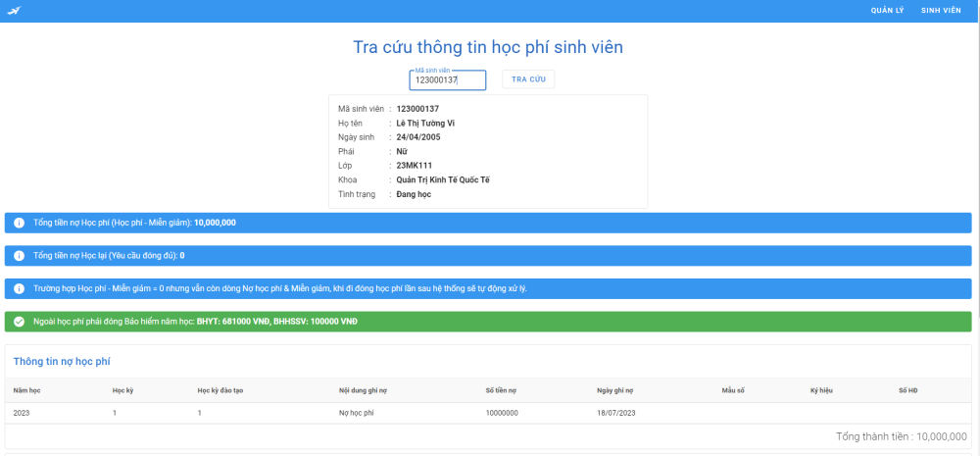Click the 'Ký hiệu' column header
This screenshot has width=980, height=456.
(x=821, y=390)
